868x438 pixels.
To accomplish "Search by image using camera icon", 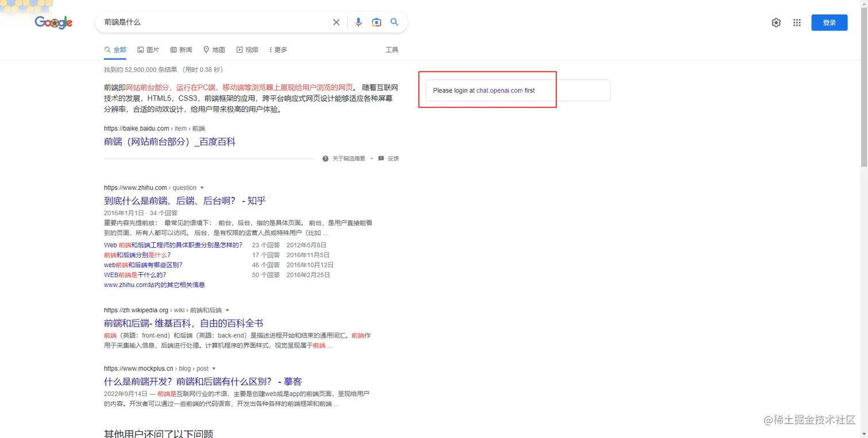I will [377, 22].
